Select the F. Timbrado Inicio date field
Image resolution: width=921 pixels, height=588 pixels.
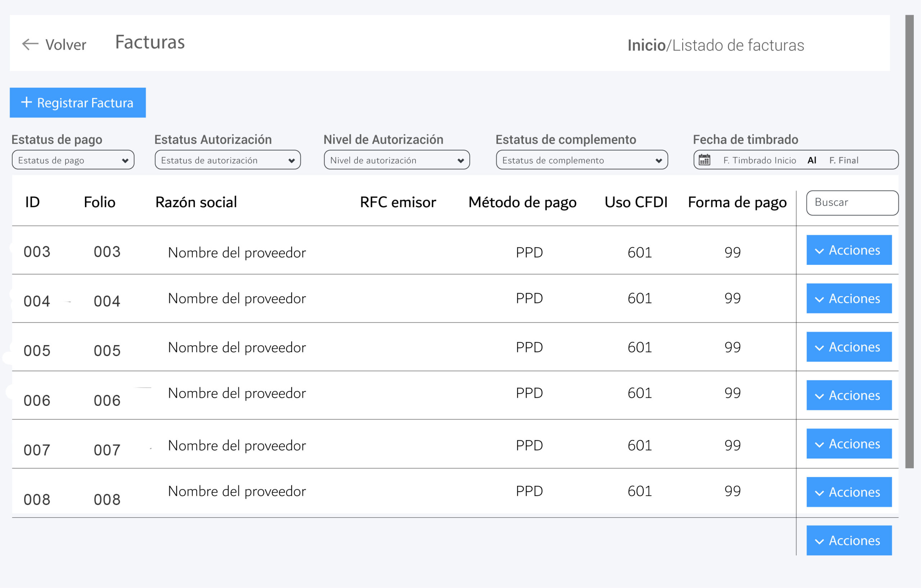click(x=759, y=160)
